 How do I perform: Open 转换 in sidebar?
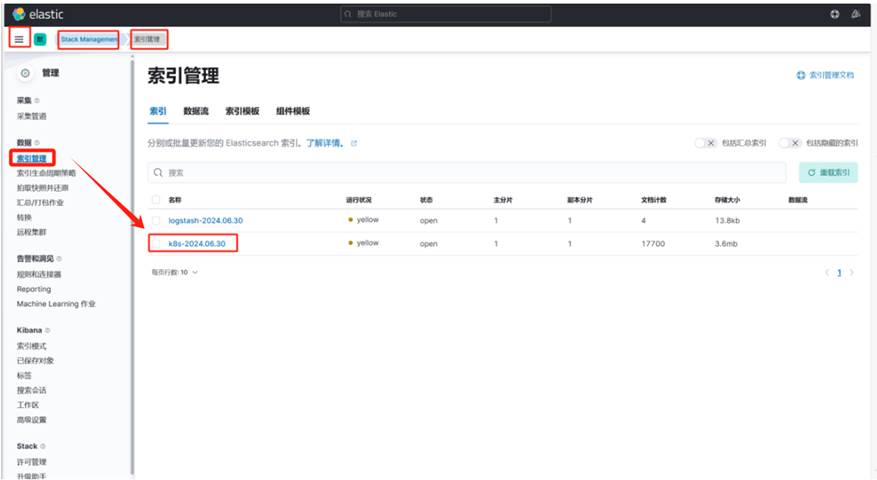pos(24,217)
